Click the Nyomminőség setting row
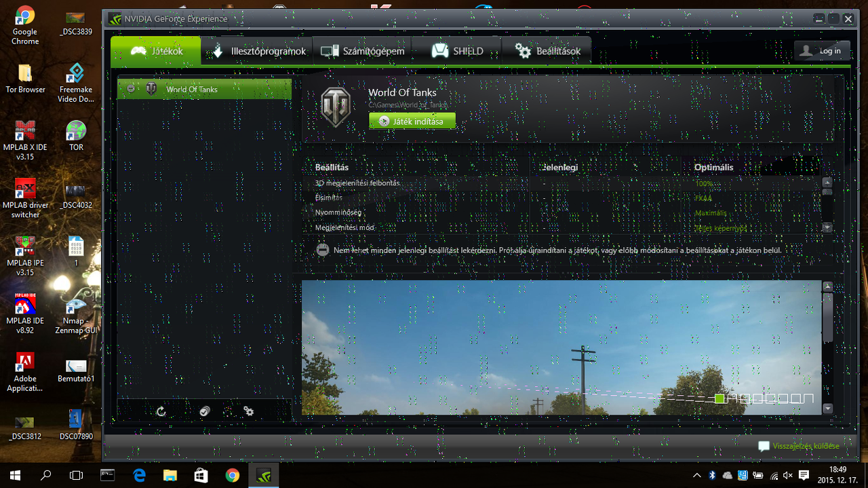 click(x=560, y=212)
